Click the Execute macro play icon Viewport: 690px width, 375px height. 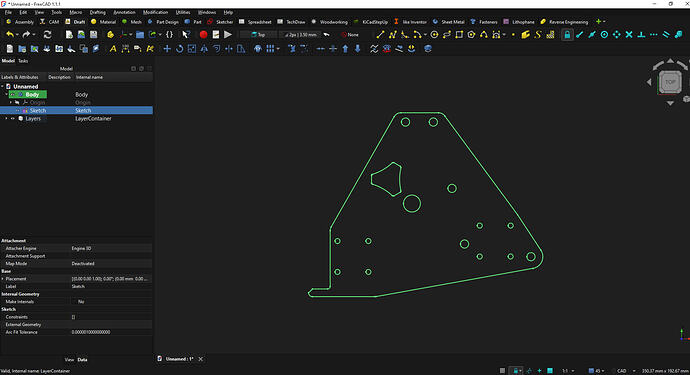[228, 34]
